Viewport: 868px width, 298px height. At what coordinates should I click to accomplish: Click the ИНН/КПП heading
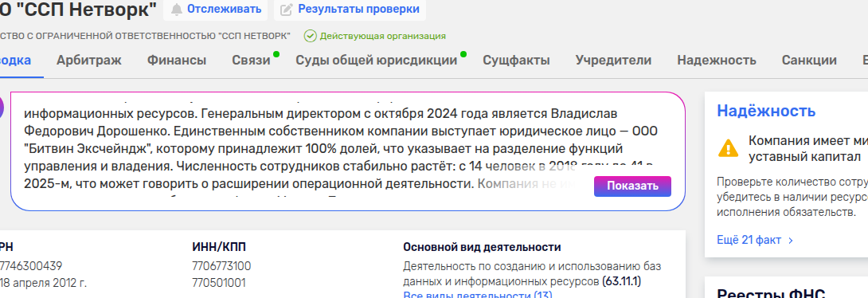(219, 247)
